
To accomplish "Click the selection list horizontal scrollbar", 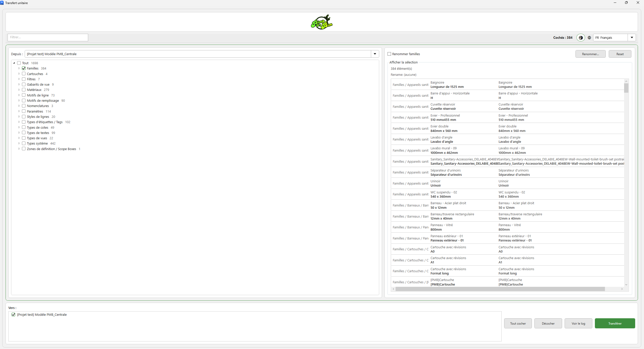I will tap(500, 289).
